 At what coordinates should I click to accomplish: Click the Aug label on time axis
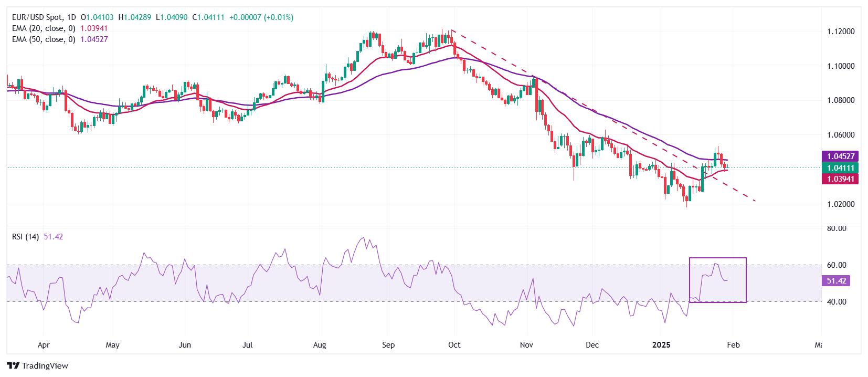tap(319, 345)
